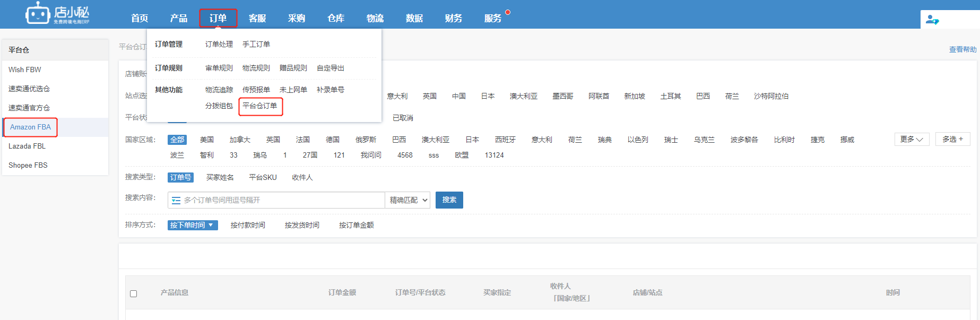Select Wish FBW in sidebar
980x320 pixels.
[25, 70]
